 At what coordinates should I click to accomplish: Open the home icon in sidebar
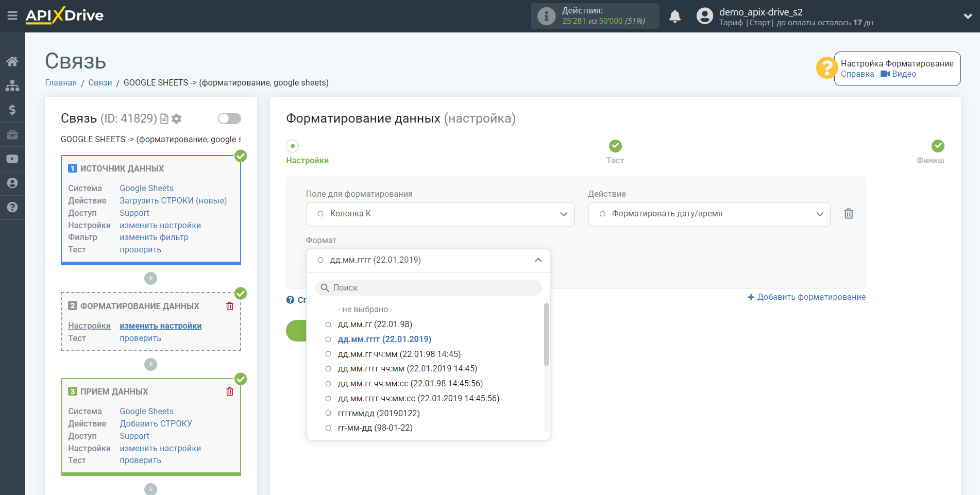12,61
